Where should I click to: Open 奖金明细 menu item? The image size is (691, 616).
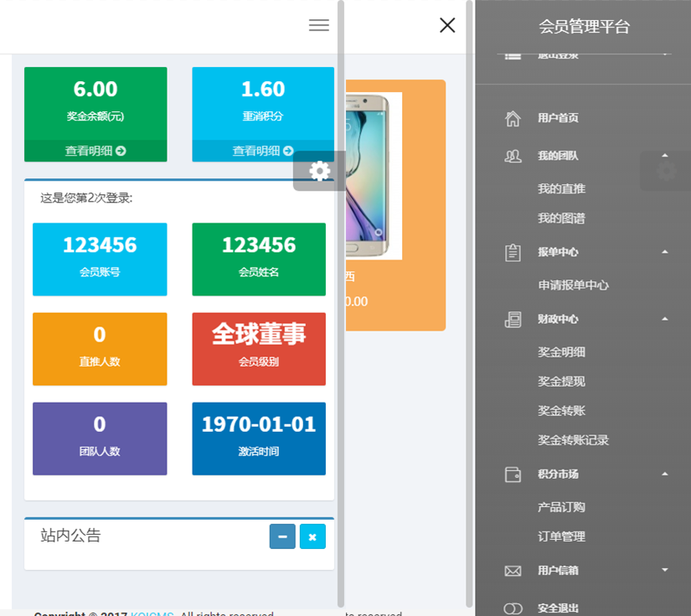tap(561, 352)
